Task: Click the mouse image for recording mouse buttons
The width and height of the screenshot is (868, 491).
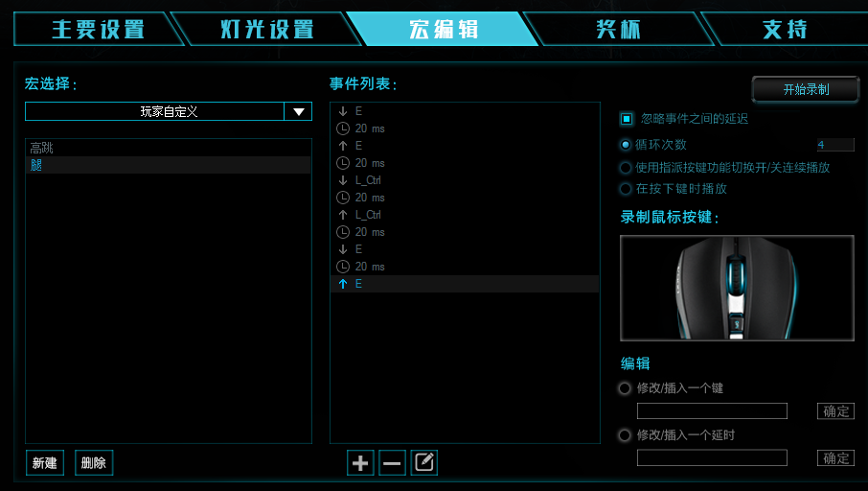Action: point(737,288)
